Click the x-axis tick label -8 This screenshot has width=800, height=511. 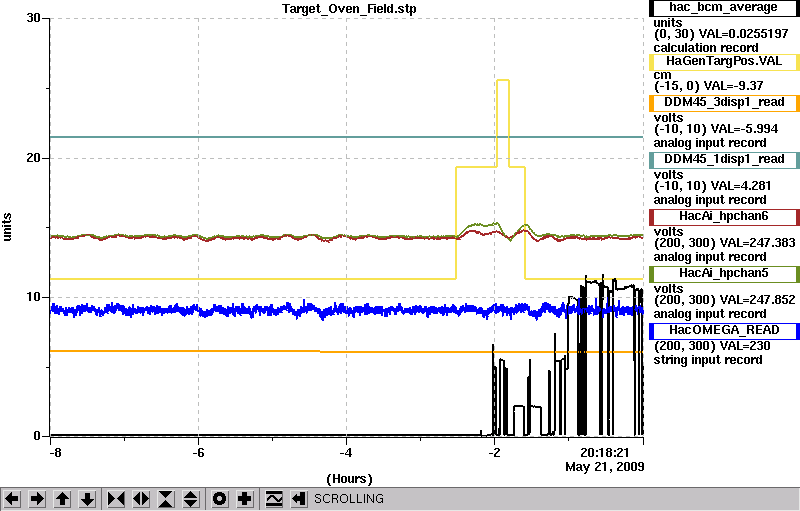coord(55,453)
